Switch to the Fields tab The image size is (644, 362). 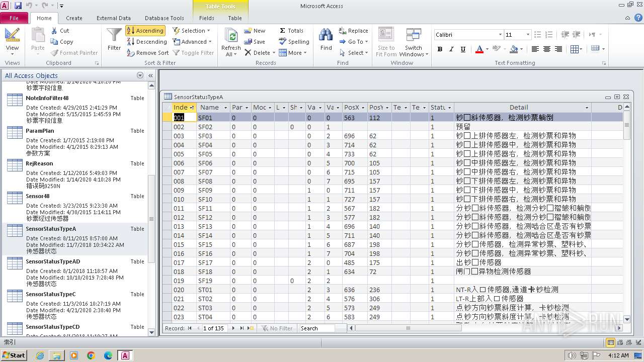click(207, 18)
